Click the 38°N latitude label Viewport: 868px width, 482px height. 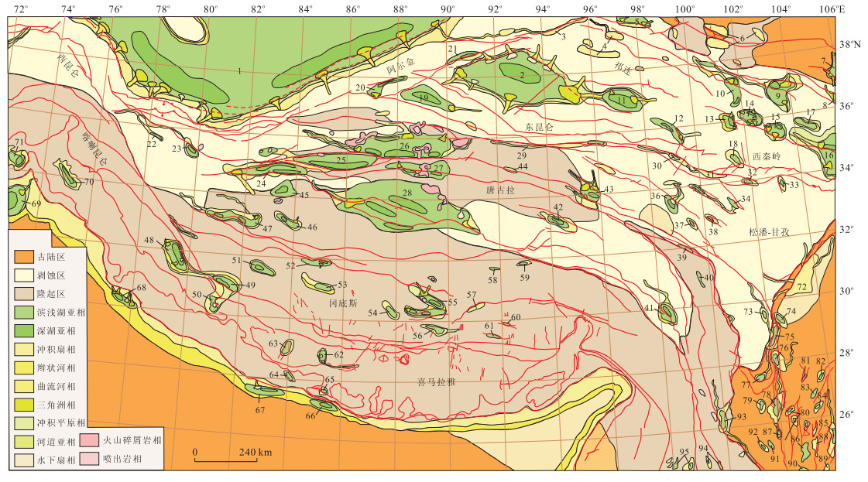852,44
